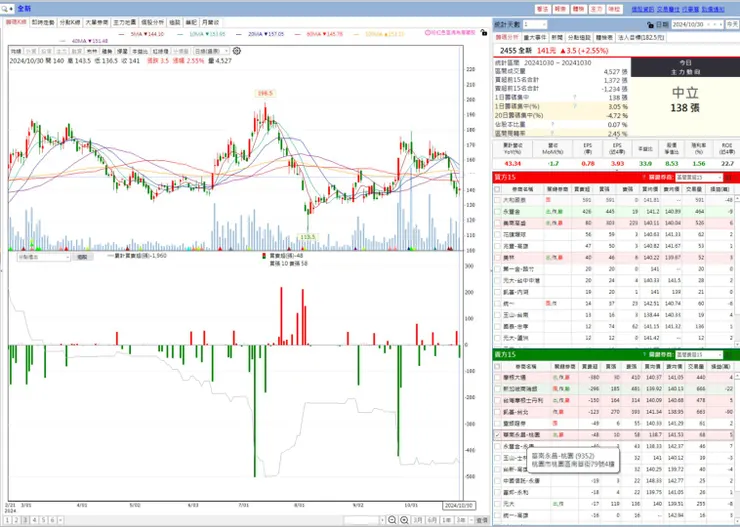Switch to the 分點K線 tab
Screen dimensions: 740x527
coord(70,22)
